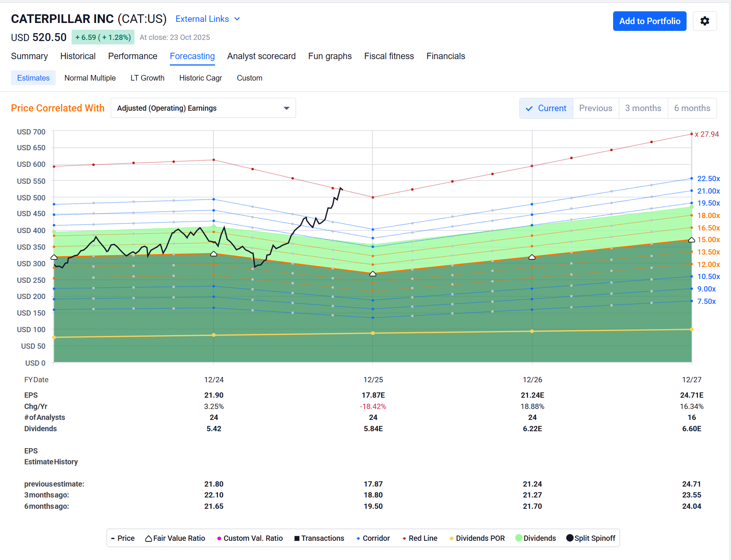Click the Dividends green circle legend icon
The height and width of the screenshot is (560, 731).
coord(519,538)
